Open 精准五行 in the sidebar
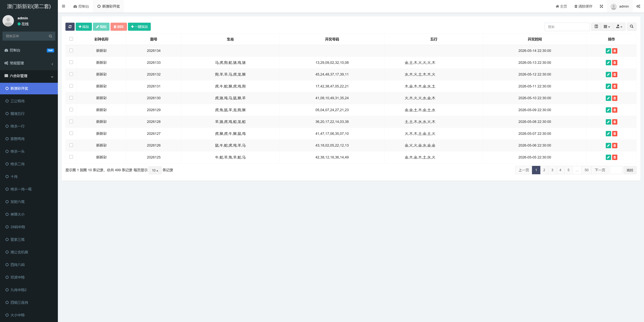644x322 pixels. (x=29, y=114)
